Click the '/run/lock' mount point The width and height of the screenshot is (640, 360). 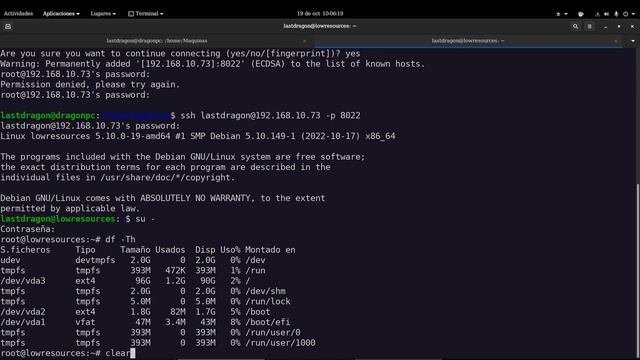267,301
